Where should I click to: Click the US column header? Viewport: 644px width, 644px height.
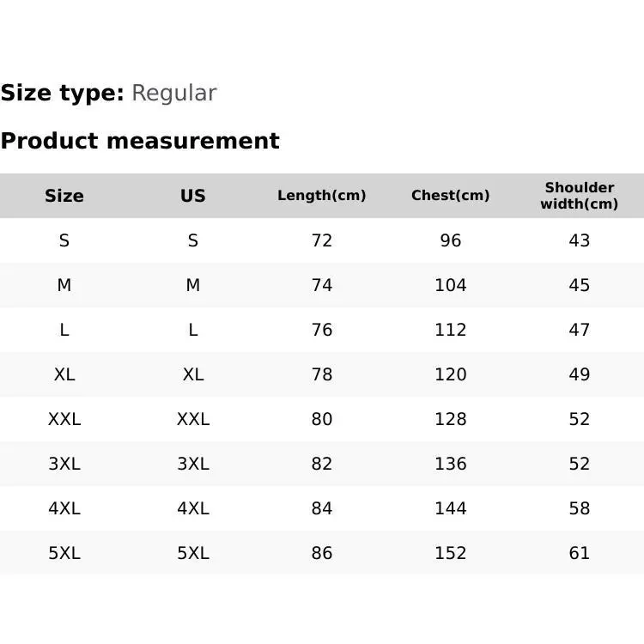pyautogui.click(x=193, y=196)
